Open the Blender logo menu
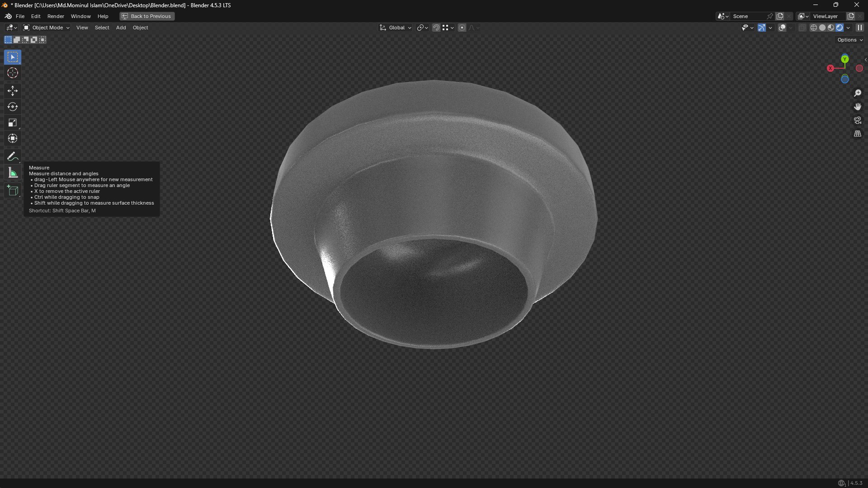 (x=8, y=16)
